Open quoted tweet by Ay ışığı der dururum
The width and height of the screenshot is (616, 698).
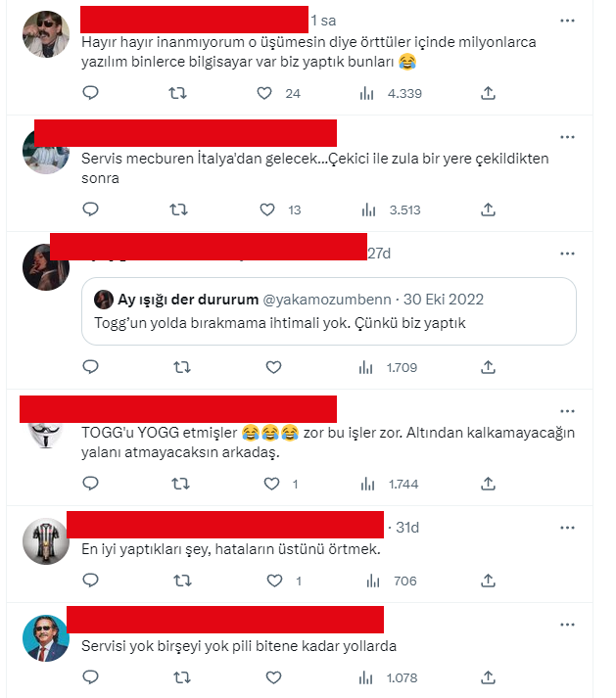[x=329, y=311]
